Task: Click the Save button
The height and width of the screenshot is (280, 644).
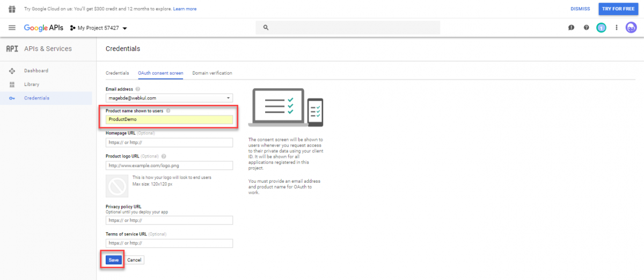Action: [x=113, y=260]
